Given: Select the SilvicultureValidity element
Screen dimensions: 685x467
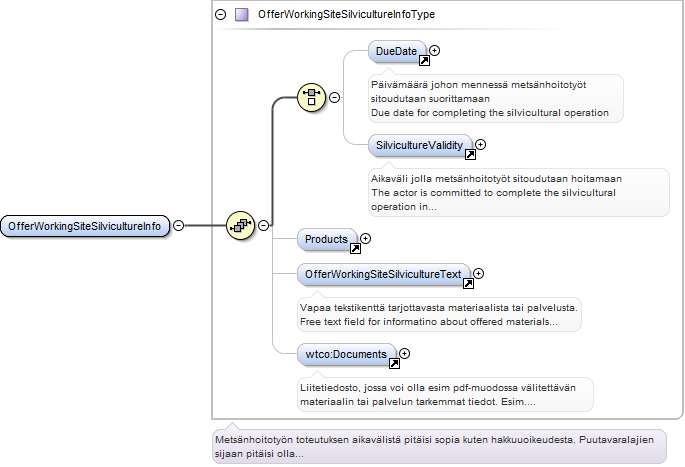Looking at the screenshot, I should click(x=420, y=145).
